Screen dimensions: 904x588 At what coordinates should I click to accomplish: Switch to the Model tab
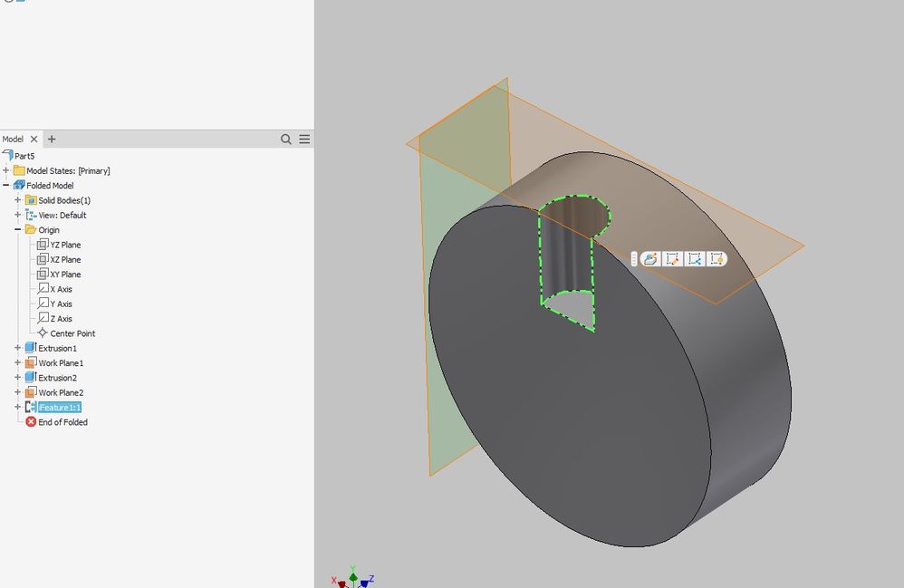(12, 139)
